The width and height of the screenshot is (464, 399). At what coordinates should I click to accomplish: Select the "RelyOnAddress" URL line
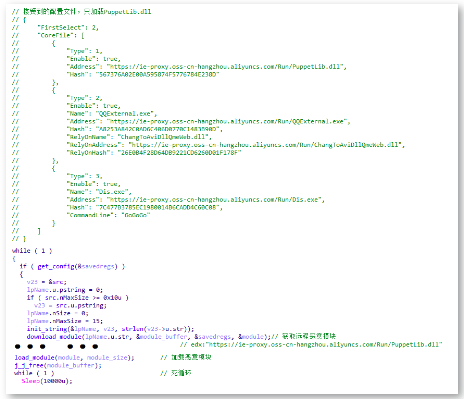[235, 145]
